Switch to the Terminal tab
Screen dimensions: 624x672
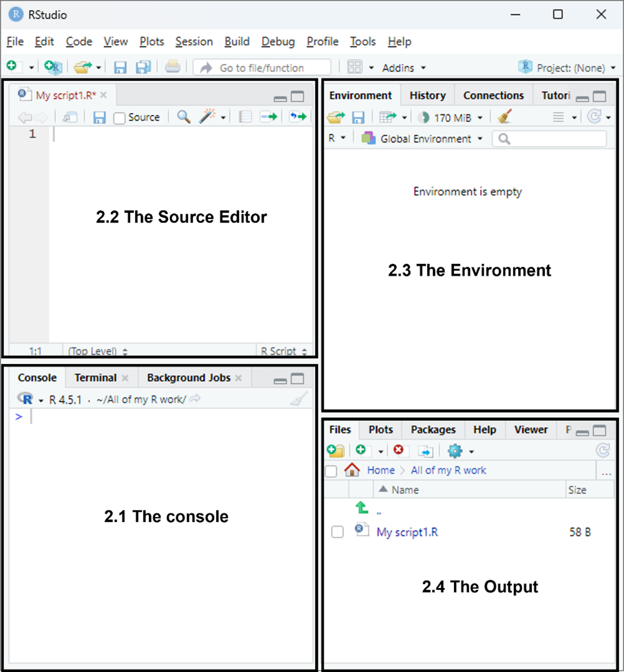(95, 377)
